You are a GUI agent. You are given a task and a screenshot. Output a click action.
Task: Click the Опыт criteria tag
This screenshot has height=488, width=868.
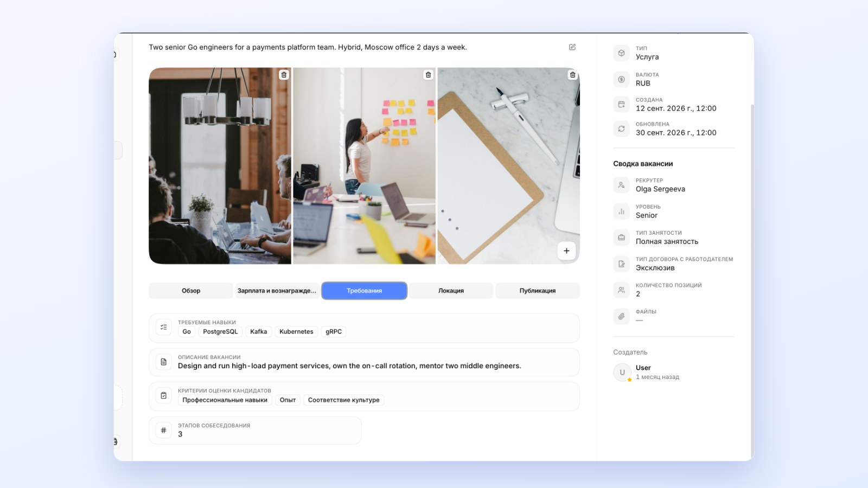(x=288, y=400)
